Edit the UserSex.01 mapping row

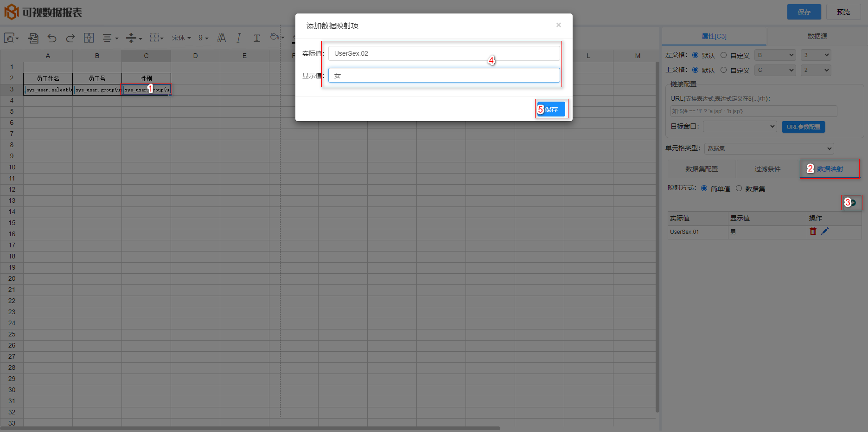coord(825,231)
